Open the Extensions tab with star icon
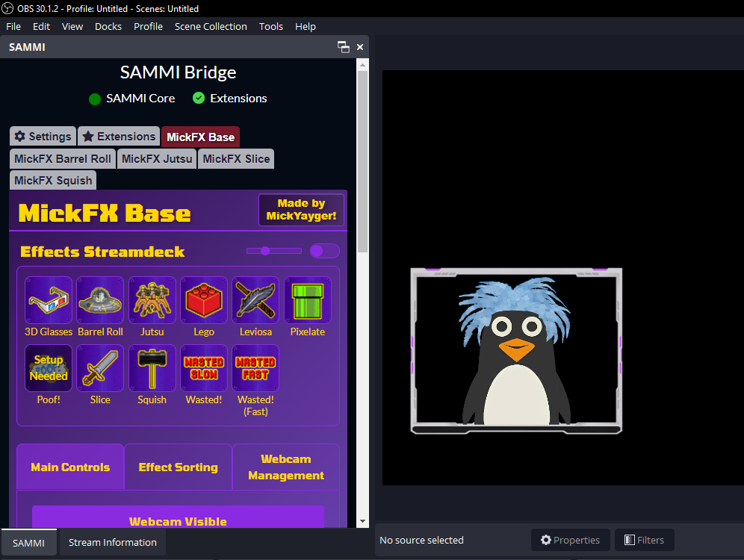This screenshot has width=744, height=560. click(x=119, y=137)
